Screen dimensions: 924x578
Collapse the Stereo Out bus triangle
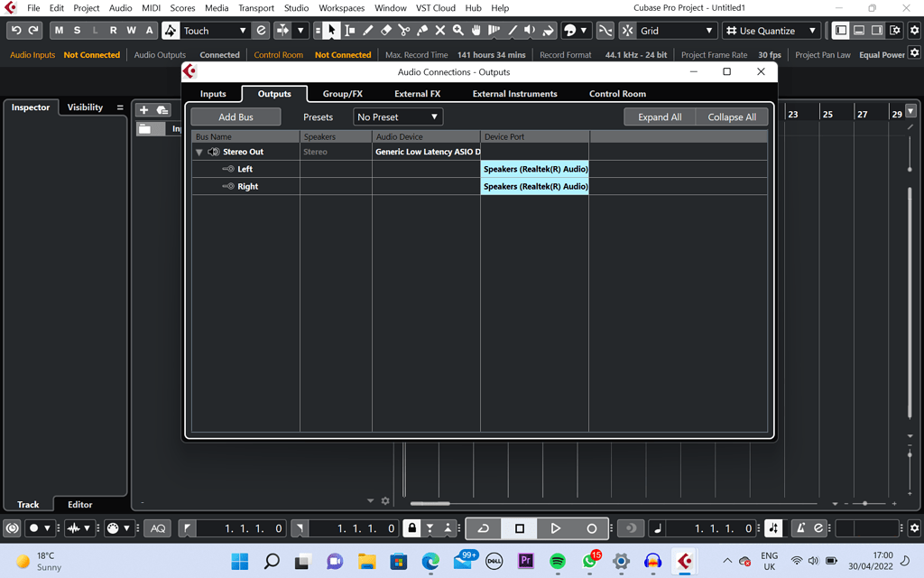tap(199, 152)
